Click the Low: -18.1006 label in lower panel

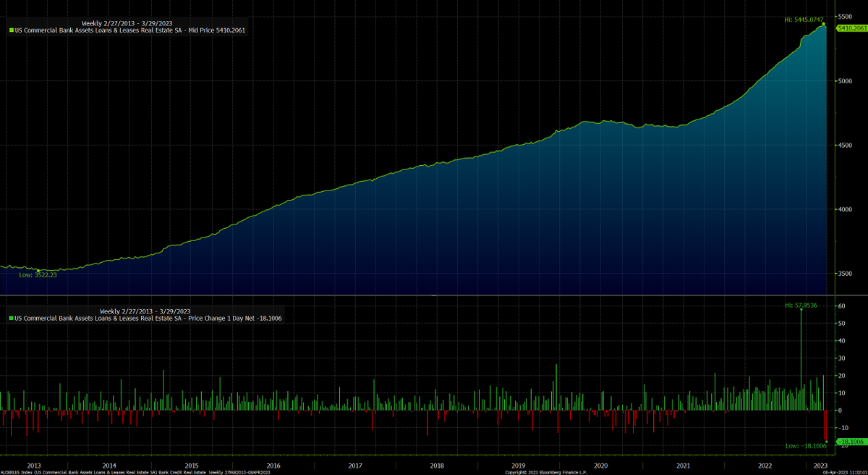[805, 446]
